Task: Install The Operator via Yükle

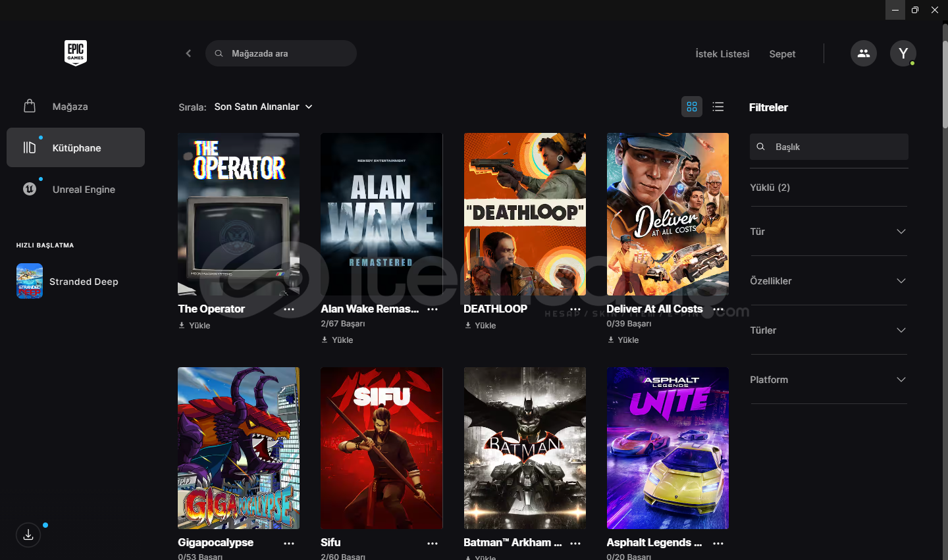Action: (194, 325)
